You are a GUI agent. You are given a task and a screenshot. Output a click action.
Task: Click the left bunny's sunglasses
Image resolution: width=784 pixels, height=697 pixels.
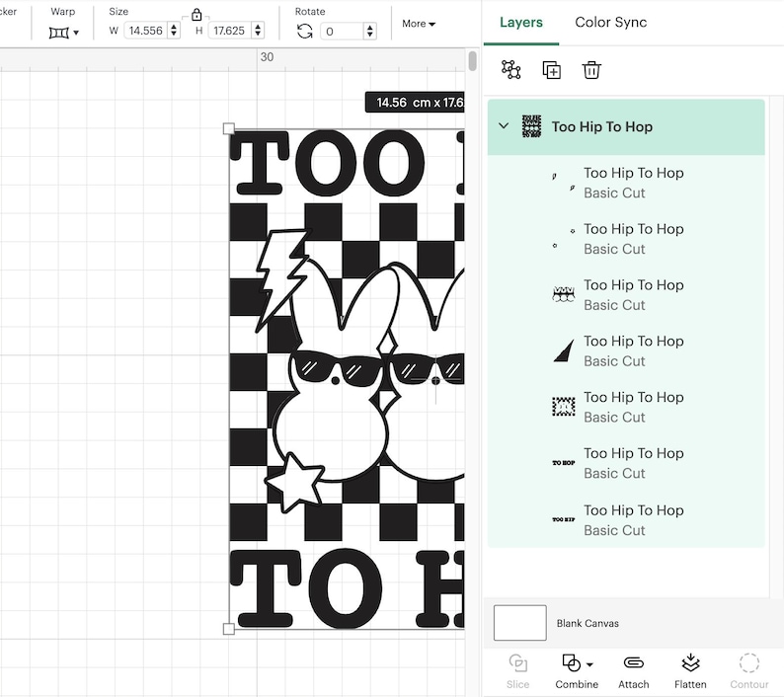coord(338,368)
